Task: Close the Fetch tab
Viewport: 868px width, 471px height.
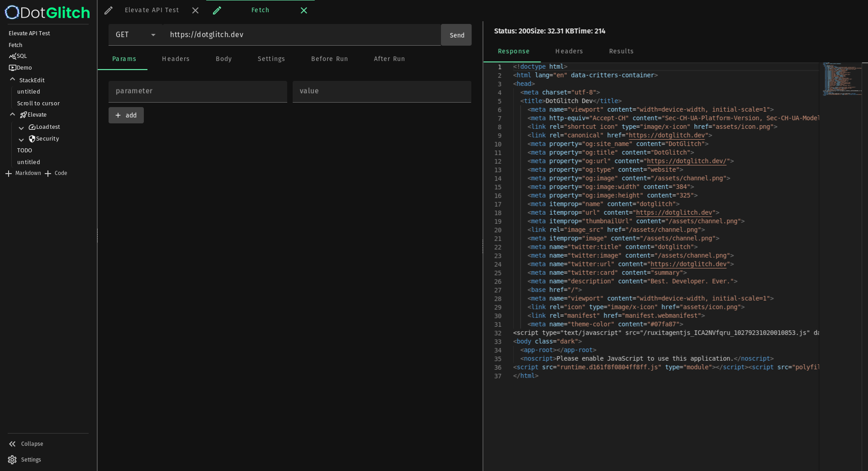Action: [x=304, y=10]
